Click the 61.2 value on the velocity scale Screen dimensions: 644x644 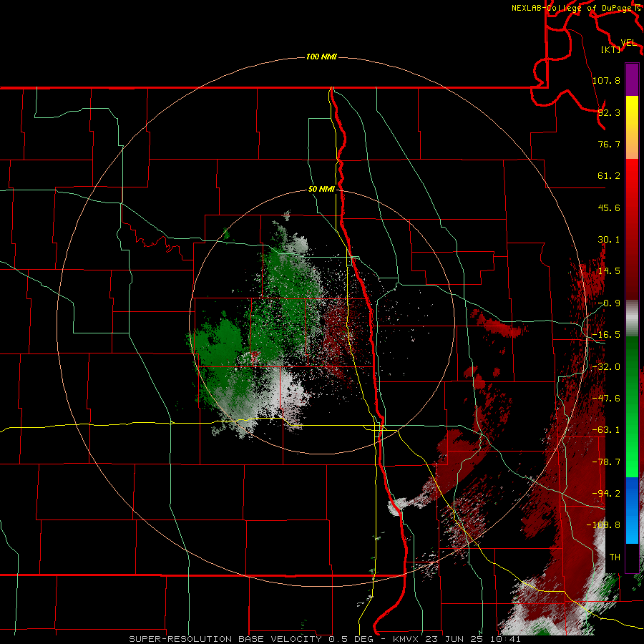[x=609, y=176]
